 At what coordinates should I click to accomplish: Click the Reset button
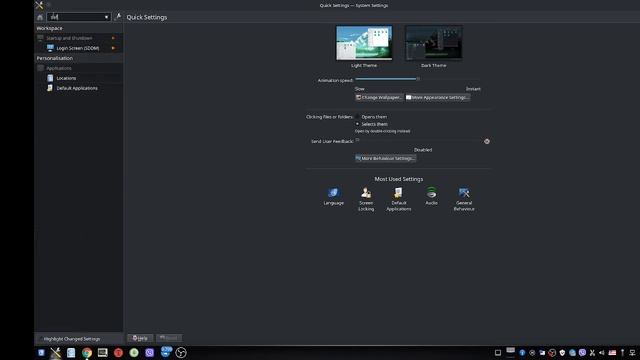[169, 338]
